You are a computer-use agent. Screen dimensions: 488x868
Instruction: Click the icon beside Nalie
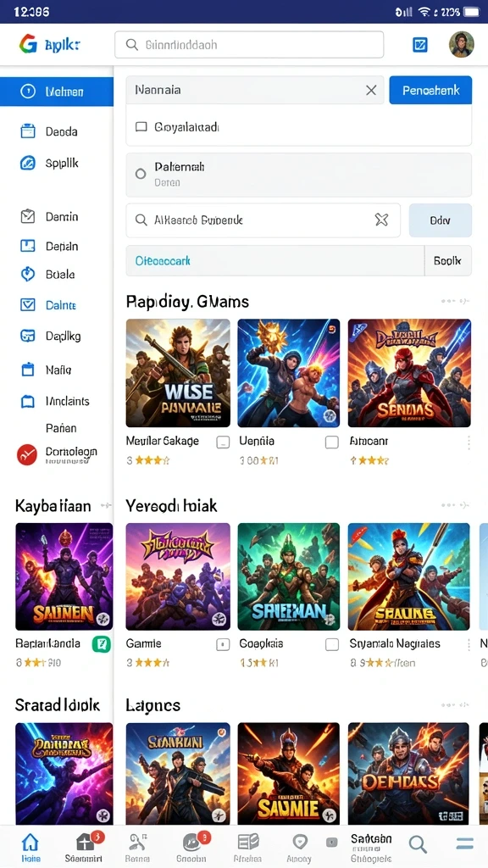point(28,370)
